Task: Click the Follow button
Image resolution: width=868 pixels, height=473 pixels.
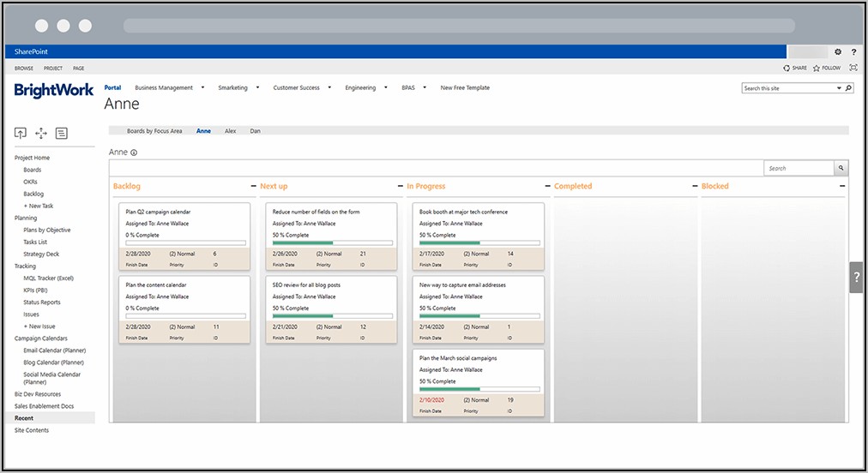Action: [827, 68]
